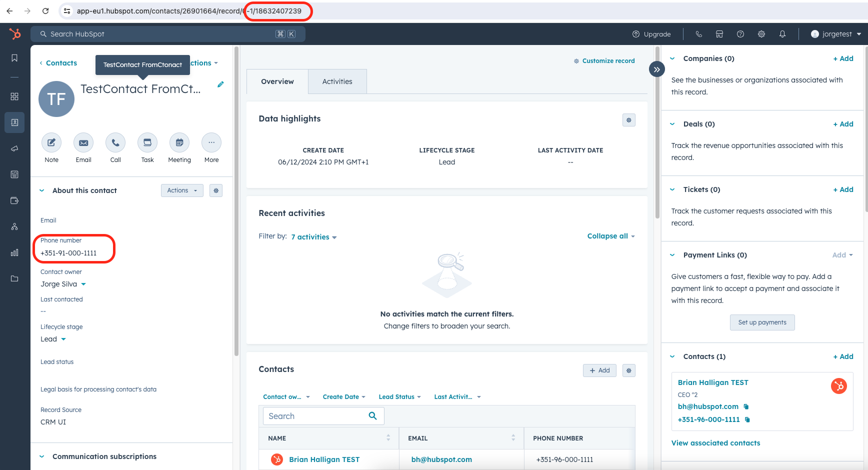Click the Set up payments button

(762, 322)
